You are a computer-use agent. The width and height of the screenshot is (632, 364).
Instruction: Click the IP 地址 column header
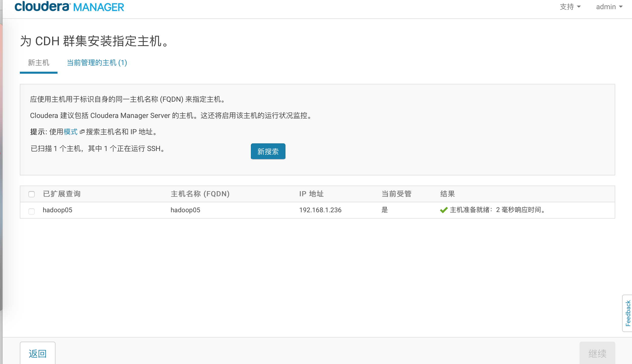pos(311,194)
